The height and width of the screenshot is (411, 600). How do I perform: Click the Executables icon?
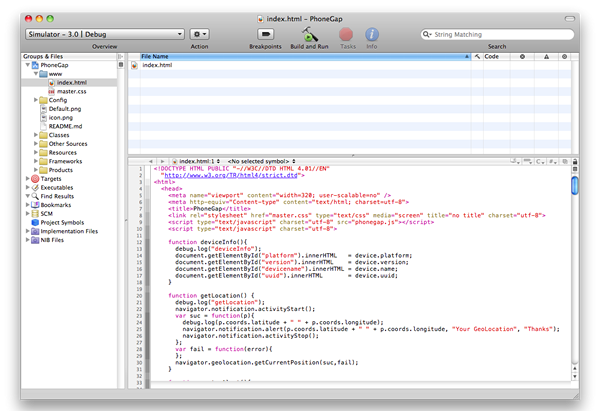(35, 188)
